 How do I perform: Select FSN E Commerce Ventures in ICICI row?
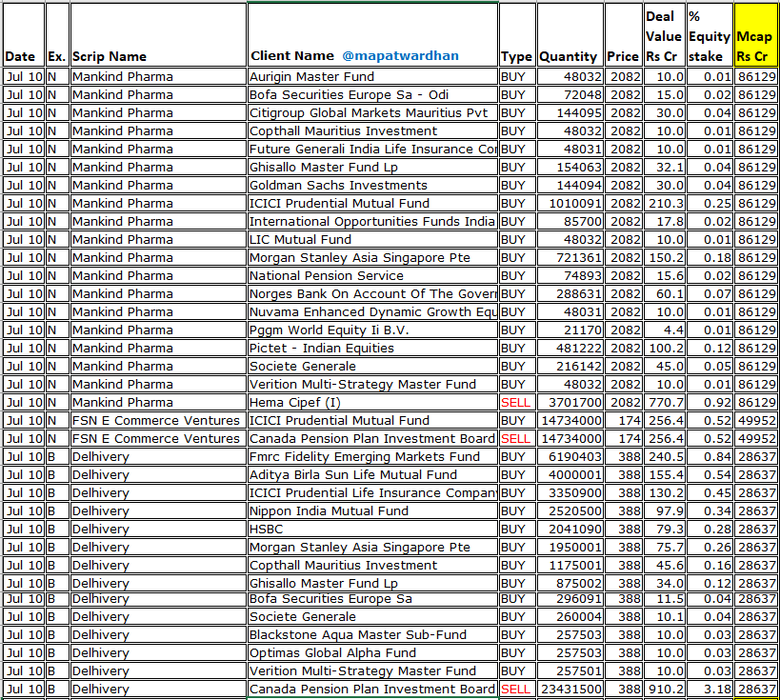tap(158, 420)
